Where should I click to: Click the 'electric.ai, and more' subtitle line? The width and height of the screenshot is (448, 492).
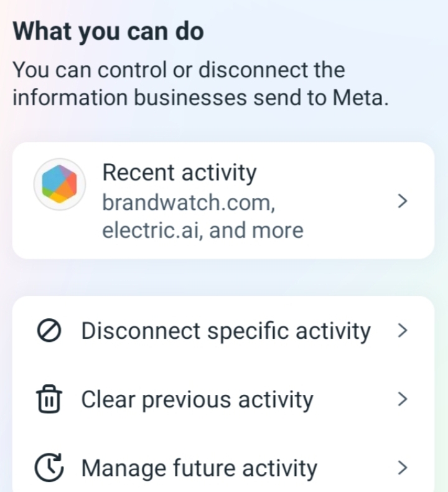203,230
